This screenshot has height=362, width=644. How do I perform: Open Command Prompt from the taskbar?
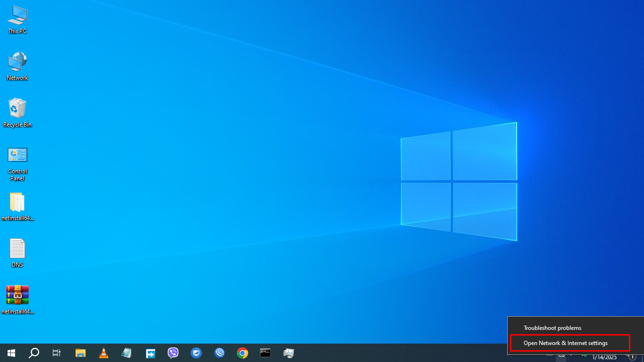point(266,353)
